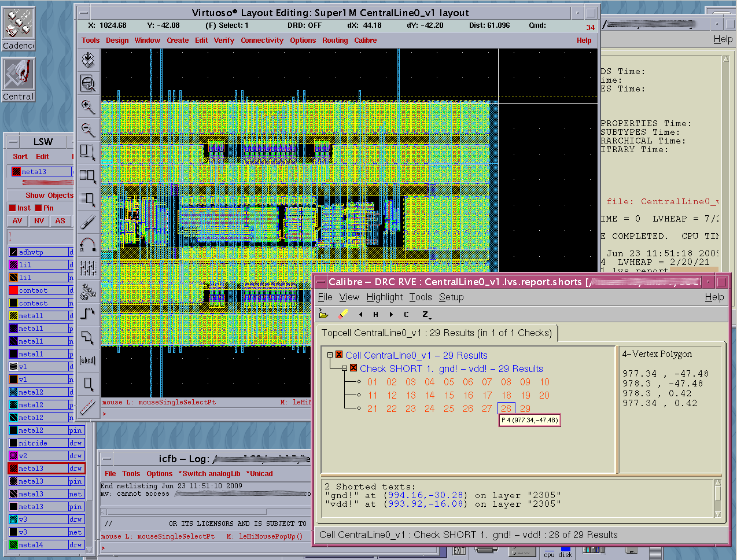Viewport: 737px width, 560px height.
Task: Select the metal2 pin layer in LSW
Action: coord(46,430)
